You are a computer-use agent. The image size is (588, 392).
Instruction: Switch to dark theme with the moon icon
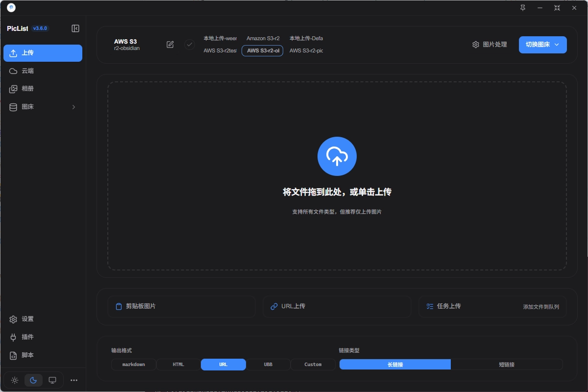point(33,380)
